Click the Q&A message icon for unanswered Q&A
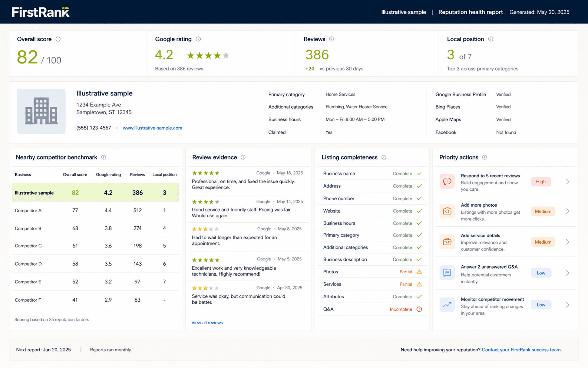This screenshot has width=588, height=368. pos(447,273)
